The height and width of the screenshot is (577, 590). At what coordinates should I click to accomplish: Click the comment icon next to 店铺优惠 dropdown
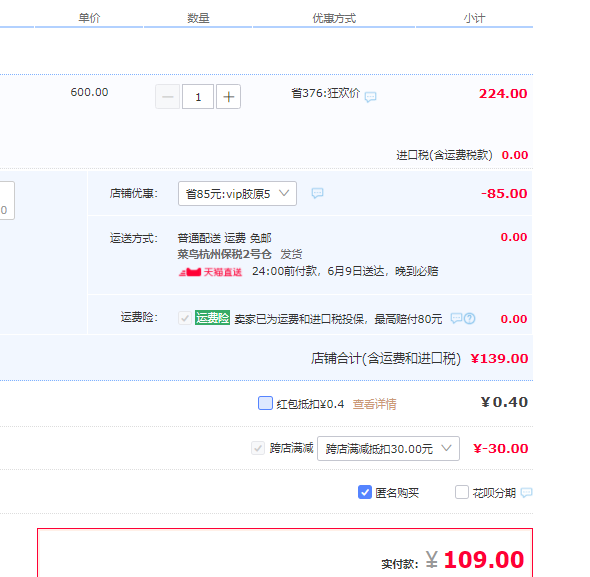click(x=317, y=193)
